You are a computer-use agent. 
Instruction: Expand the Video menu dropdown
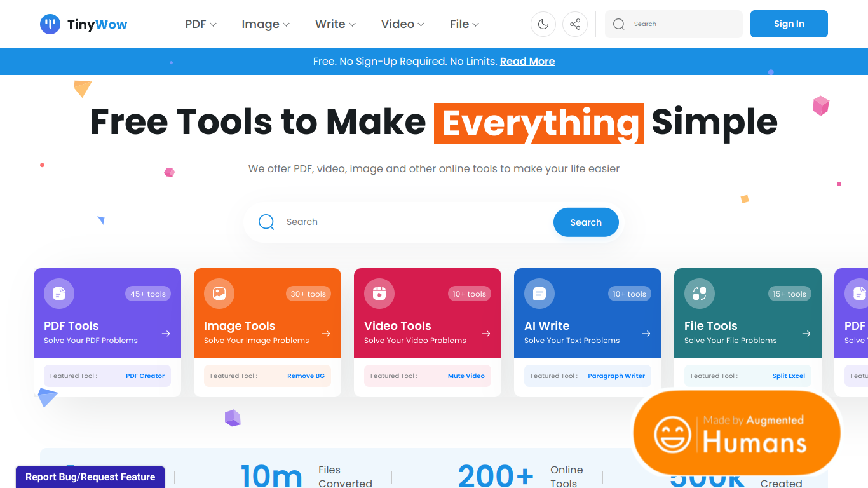click(403, 24)
